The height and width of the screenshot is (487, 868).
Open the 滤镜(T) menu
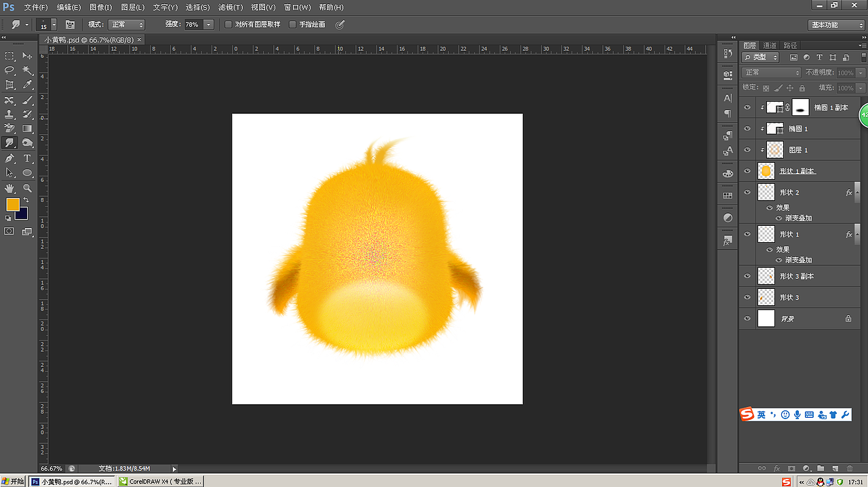point(231,7)
